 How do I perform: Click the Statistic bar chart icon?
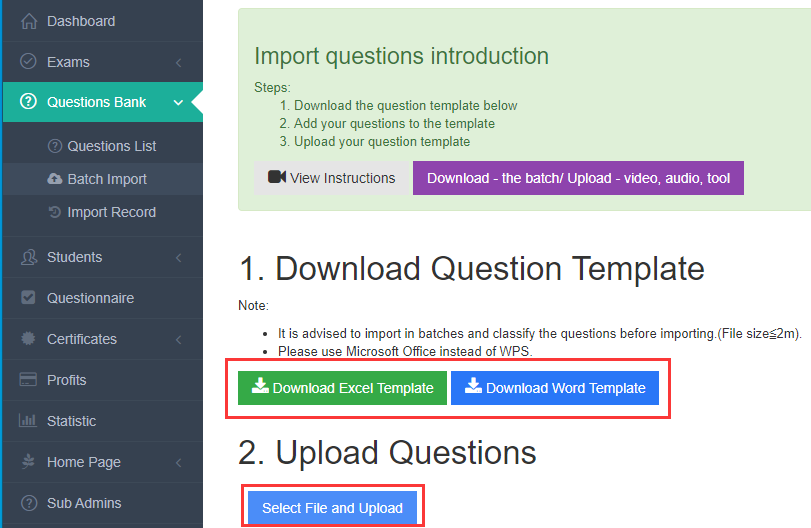28,420
